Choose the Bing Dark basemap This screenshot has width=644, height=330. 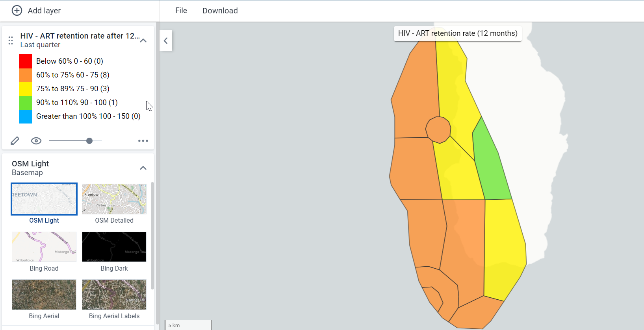click(114, 252)
